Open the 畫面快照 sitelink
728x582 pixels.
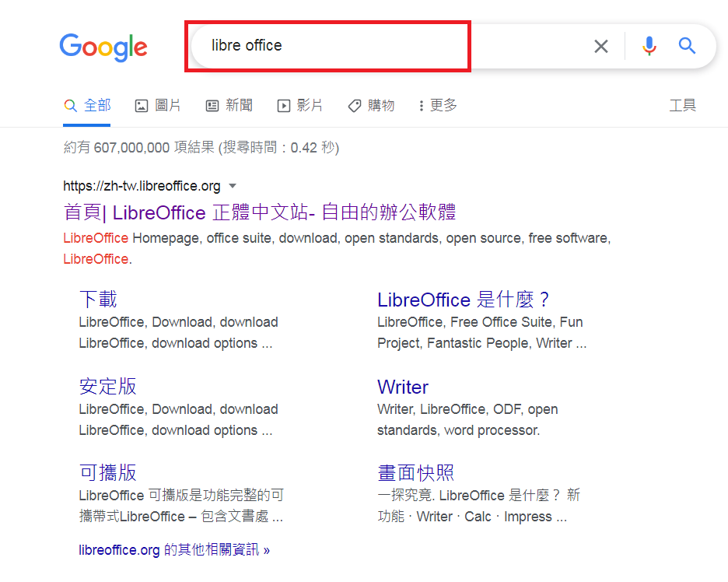coord(416,473)
